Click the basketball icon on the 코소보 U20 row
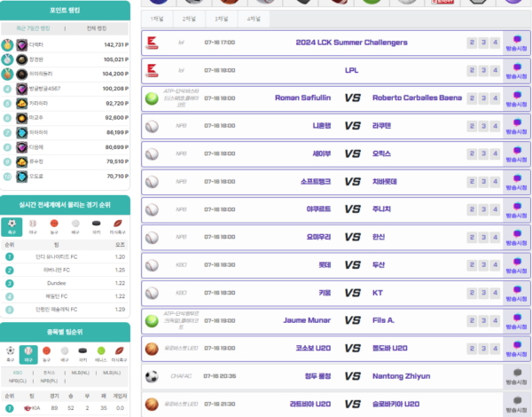Screen dimensions: 532x417 [152, 349]
